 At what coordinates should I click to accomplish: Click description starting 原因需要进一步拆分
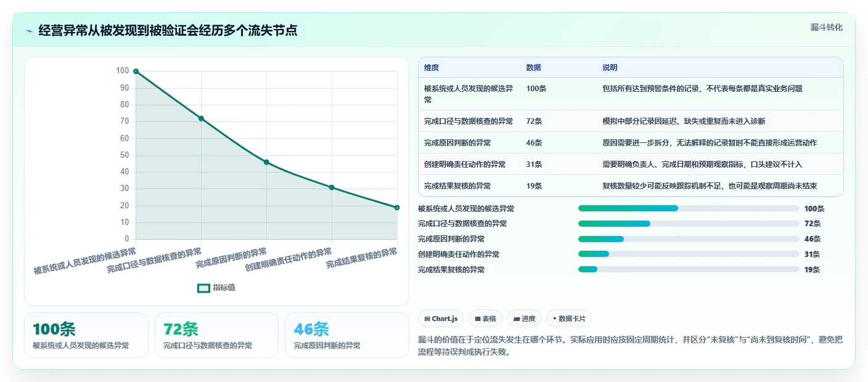click(x=710, y=143)
